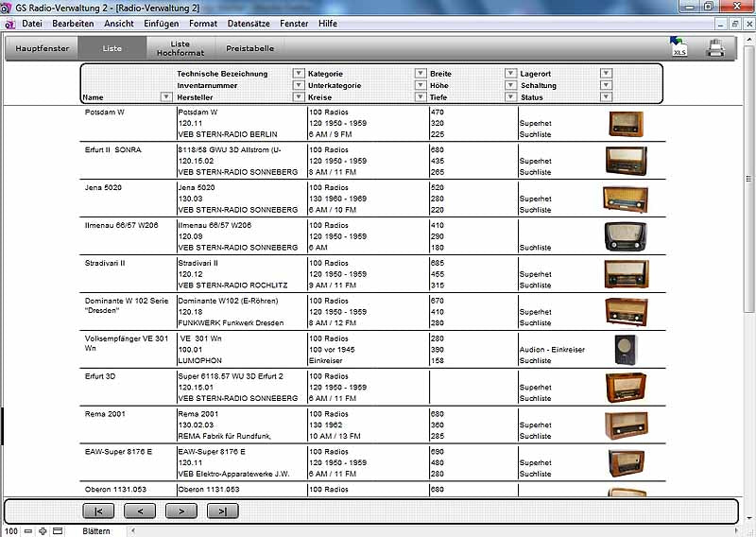756x537 pixels.
Task: Open the Bearbeiten menu
Action: tap(72, 23)
